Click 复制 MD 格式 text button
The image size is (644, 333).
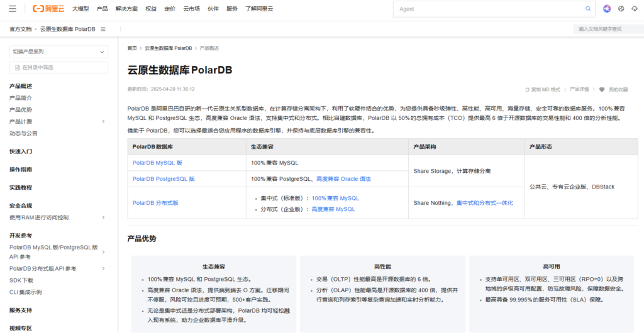pyautogui.click(x=545, y=89)
